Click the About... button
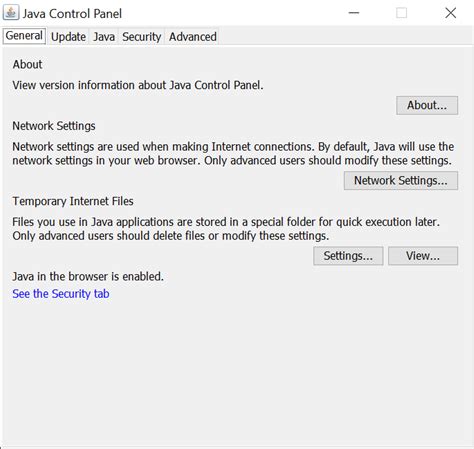This screenshot has width=474, height=449. tap(427, 105)
